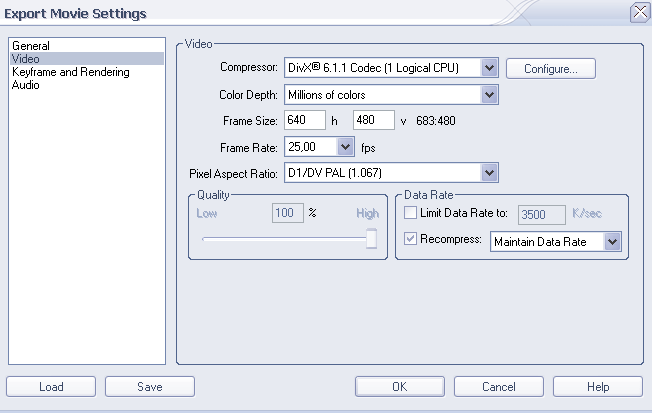The width and height of the screenshot is (652, 413).
Task: Click the Quality percentage field
Action: pyautogui.click(x=287, y=213)
